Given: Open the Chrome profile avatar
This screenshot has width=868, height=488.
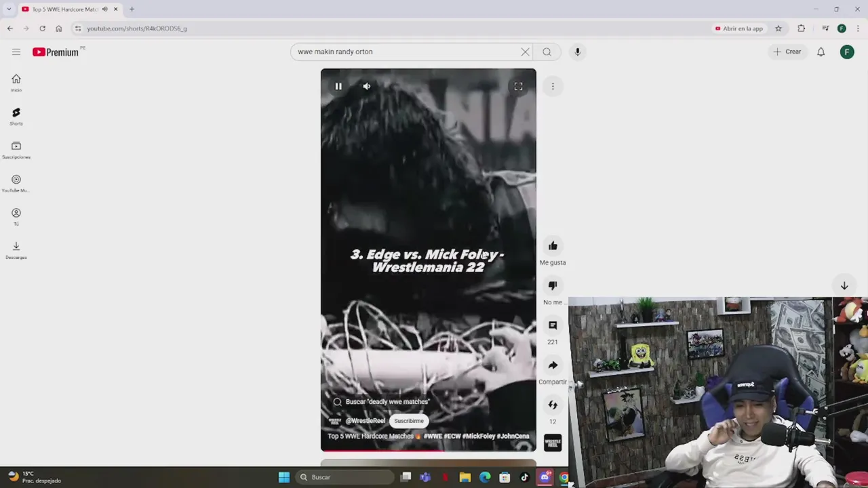Looking at the screenshot, I should [x=842, y=28].
